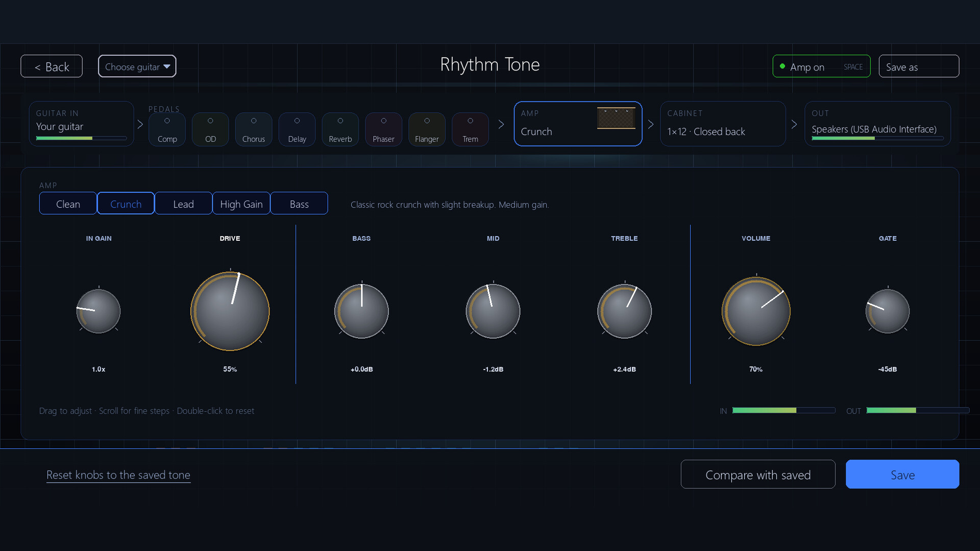
Task: Toggle the Delay pedal
Action: coord(297,129)
